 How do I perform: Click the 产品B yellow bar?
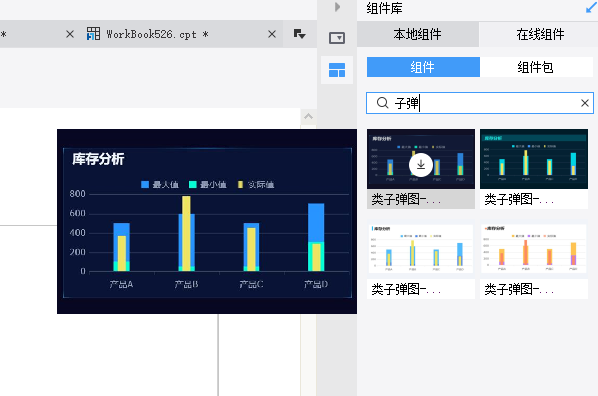click(x=186, y=233)
